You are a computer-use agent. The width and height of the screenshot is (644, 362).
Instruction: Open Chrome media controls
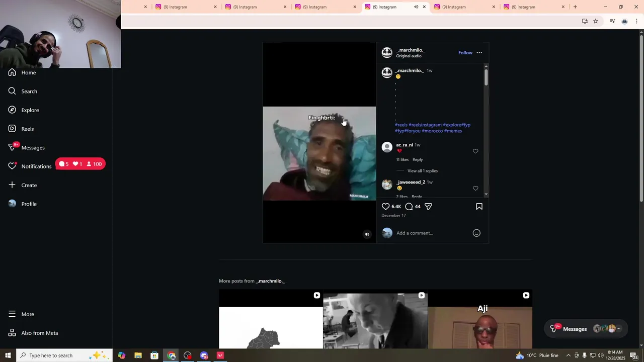[612, 21]
